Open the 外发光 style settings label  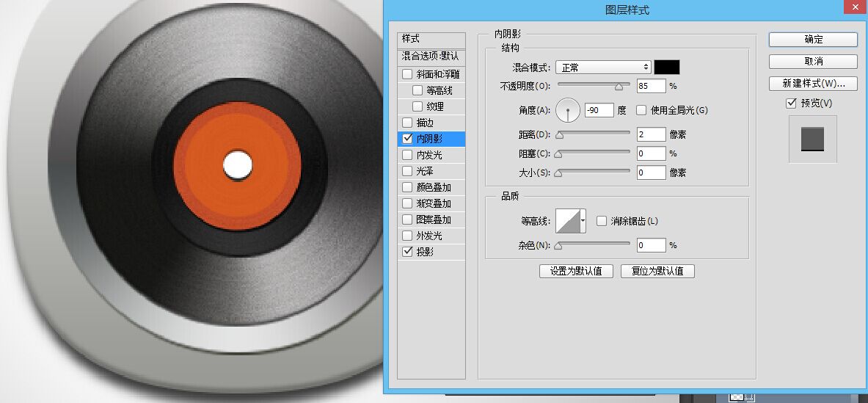(x=429, y=236)
